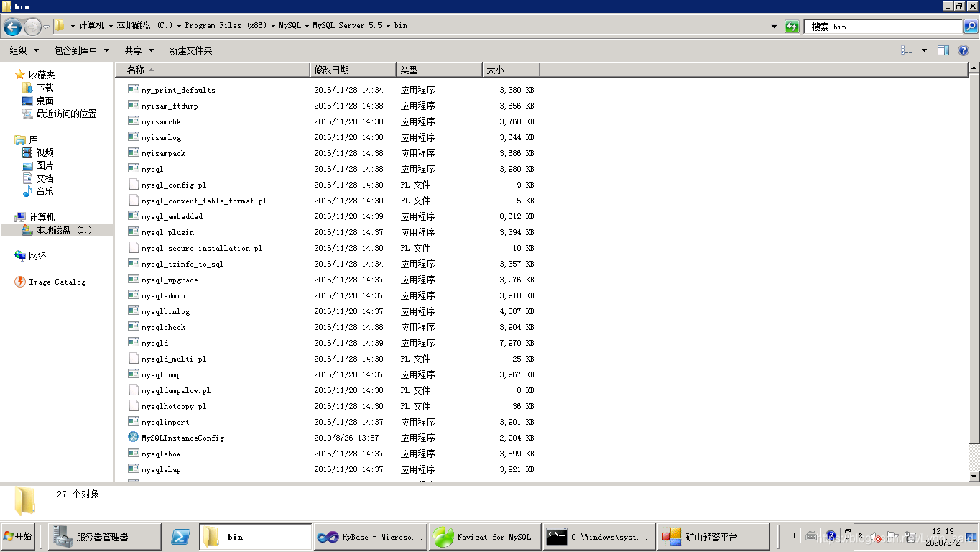Click the 开始 Start button
The image size is (980, 552).
click(19, 537)
